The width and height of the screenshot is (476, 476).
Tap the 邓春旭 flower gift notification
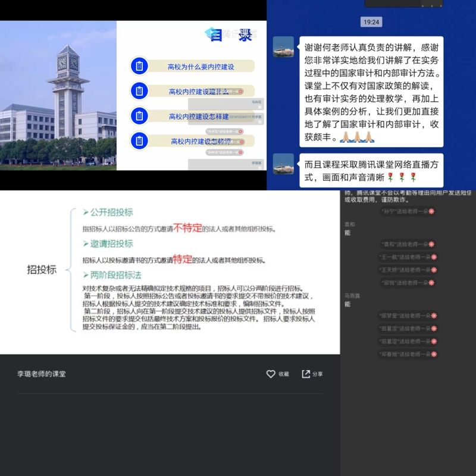point(408,354)
